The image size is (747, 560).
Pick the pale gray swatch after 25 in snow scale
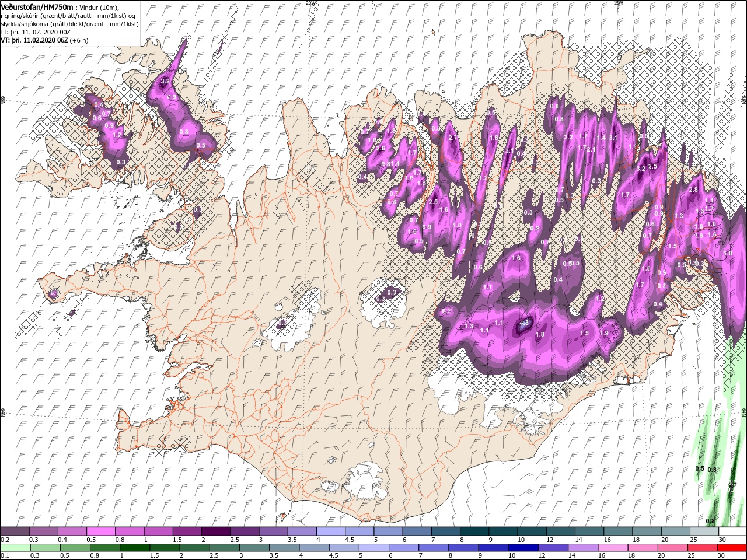(x=704, y=531)
